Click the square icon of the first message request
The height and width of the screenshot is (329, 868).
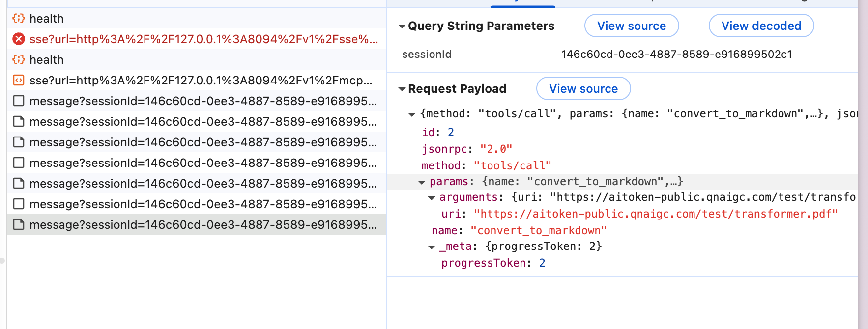click(19, 101)
